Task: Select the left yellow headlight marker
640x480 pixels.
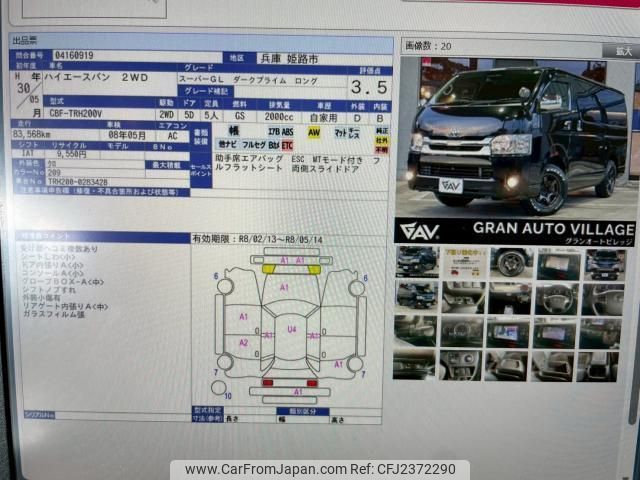Action: [x=268, y=269]
